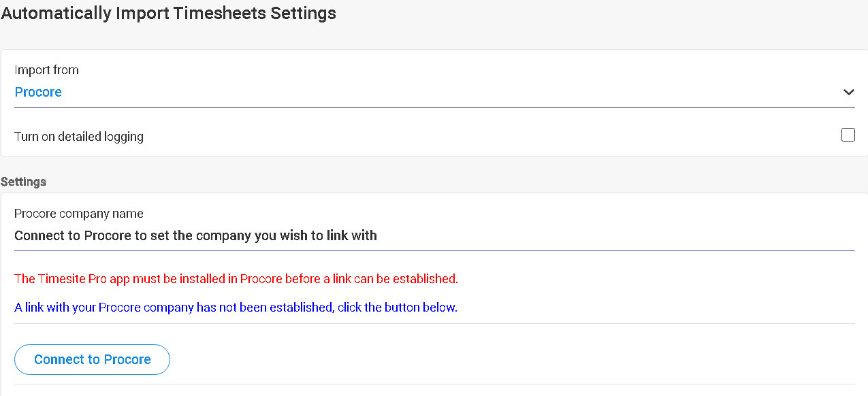Focus the Procore company name field
Screen dimensions: 868x396
coord(434,235)
